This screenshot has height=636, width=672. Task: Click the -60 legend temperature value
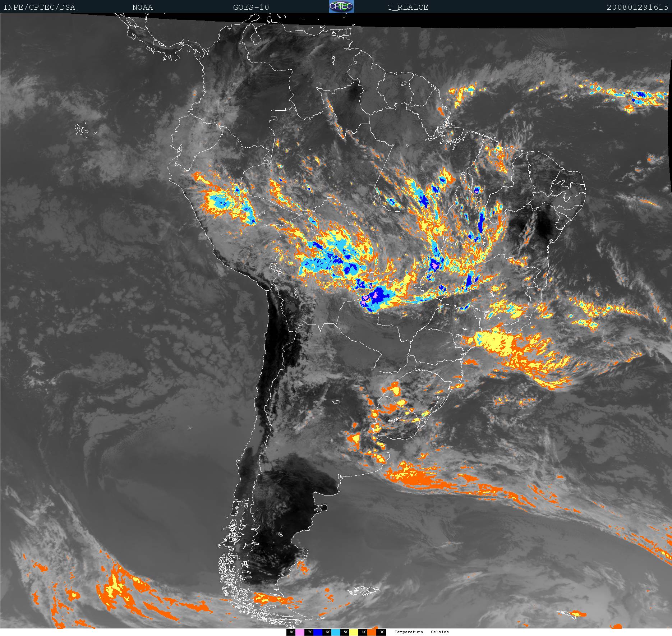(x=327, y=632)
